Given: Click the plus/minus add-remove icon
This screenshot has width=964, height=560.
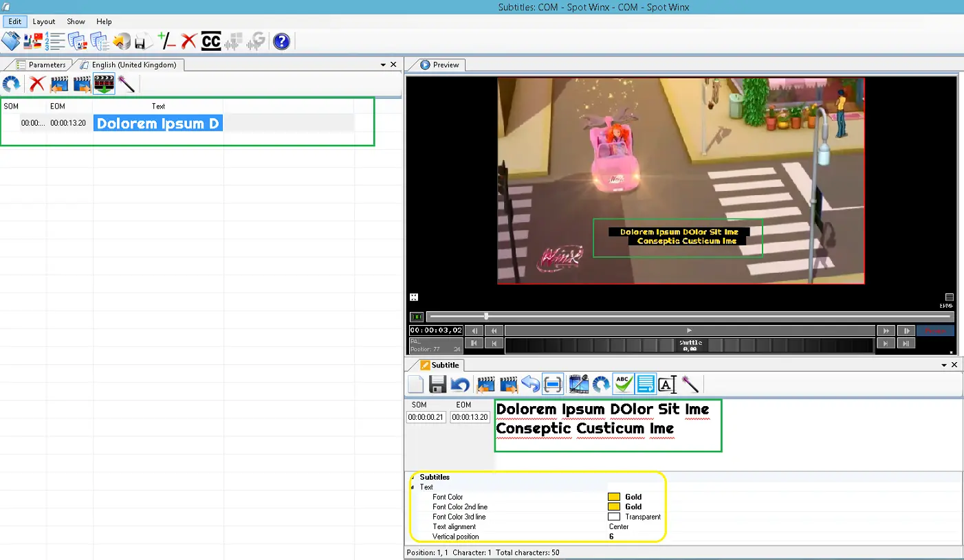Looking at the screenshot, I should [166, 42].
